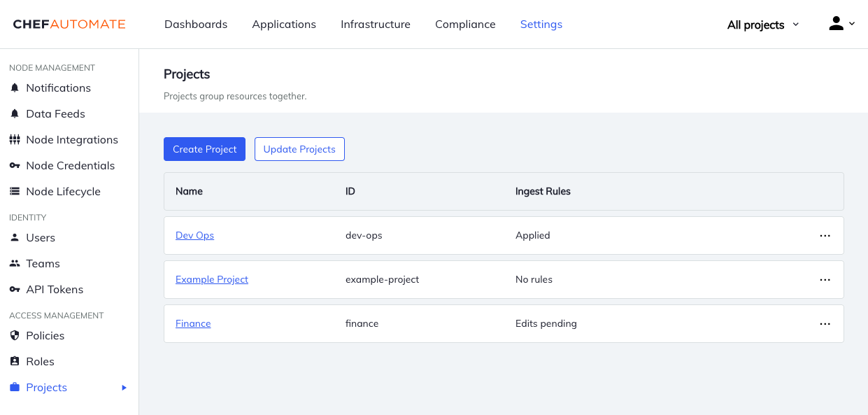Click the user profile avatar
Image resolution: width=868 pixels, height=415 pixels.
[836, 23]
